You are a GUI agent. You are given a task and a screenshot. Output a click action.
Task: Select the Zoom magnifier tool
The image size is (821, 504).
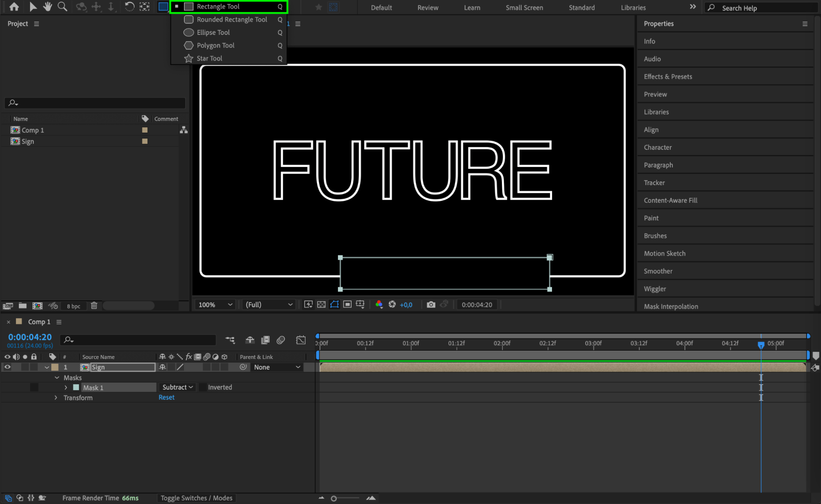tap(62, 7)
